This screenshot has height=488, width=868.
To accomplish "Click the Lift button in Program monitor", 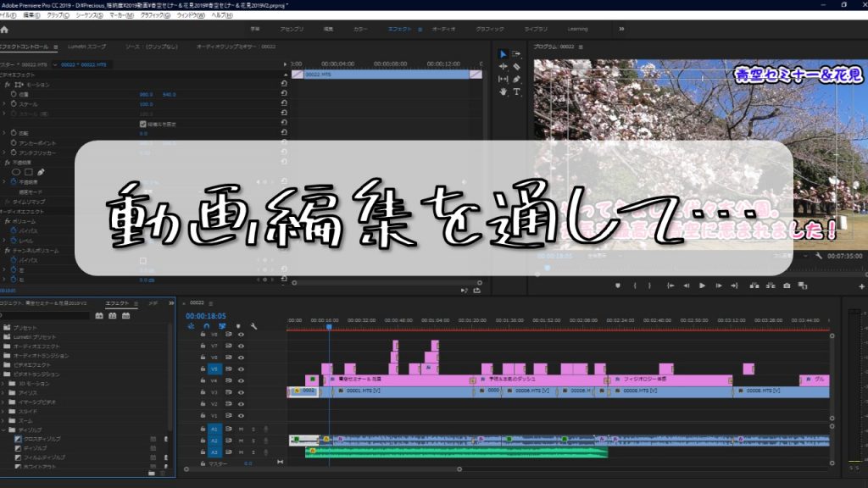I will coord(754,286).
